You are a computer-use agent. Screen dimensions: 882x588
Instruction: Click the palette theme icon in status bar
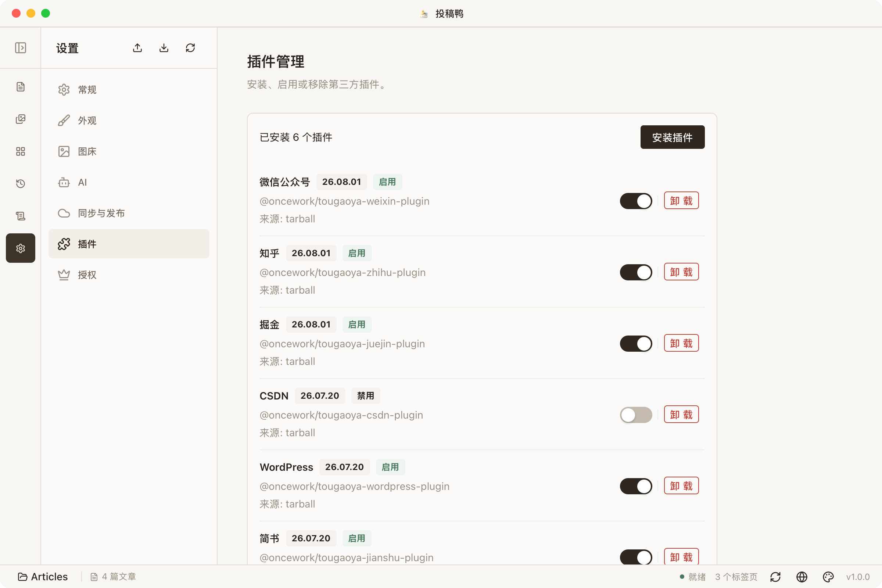(828, 577)
